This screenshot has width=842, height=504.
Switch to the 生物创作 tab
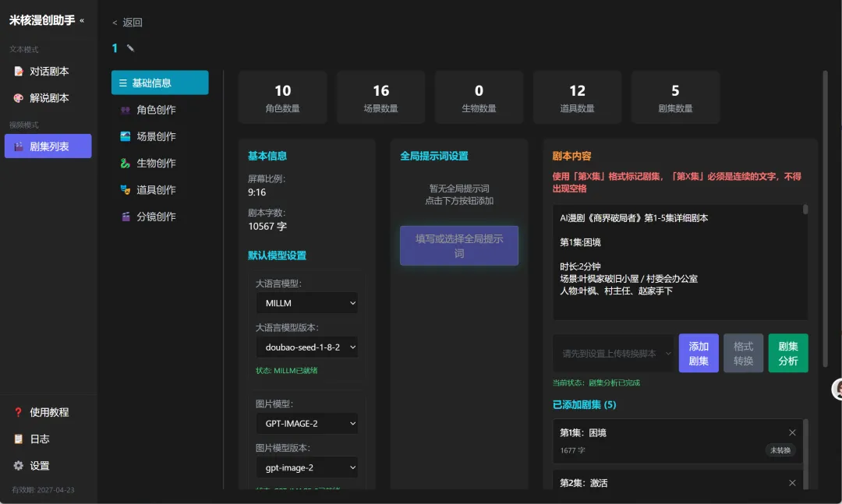[x=160, y=163]
